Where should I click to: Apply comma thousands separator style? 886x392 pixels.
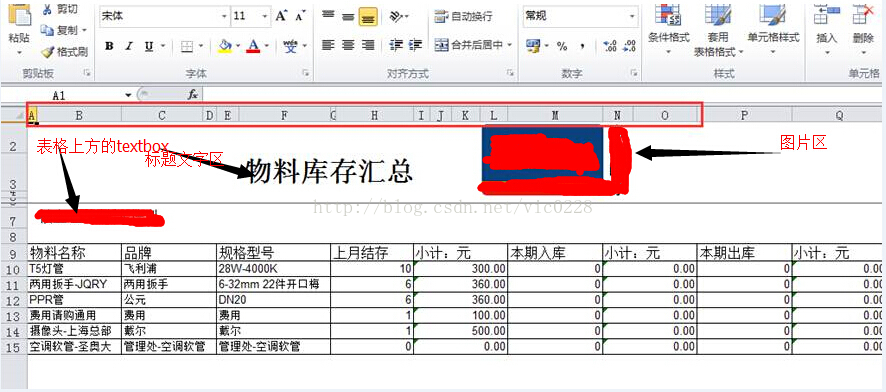582,46
